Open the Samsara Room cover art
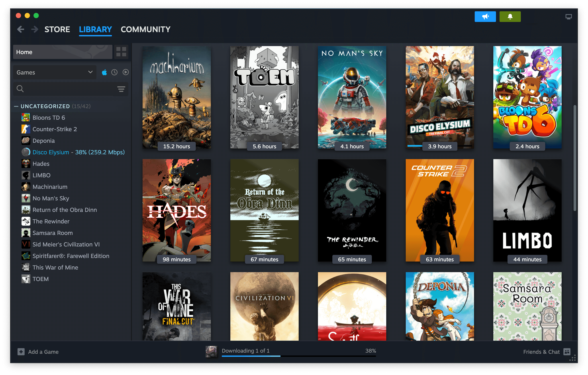This screenshot has width=588, height=375. [x=527, y=306]
